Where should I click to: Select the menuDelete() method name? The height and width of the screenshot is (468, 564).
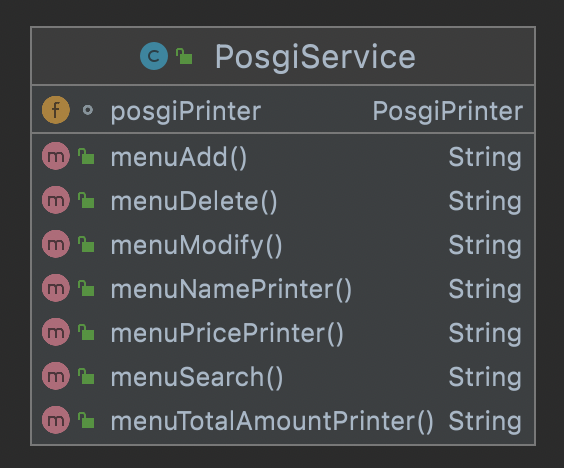tap(194, 201)
